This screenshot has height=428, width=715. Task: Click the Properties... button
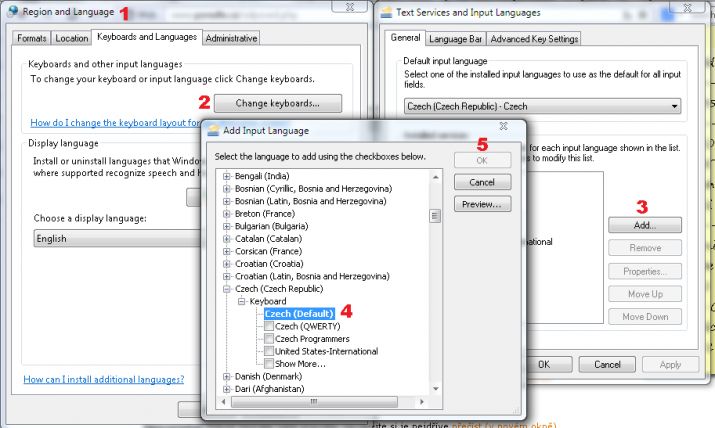(x=645, y=271)
